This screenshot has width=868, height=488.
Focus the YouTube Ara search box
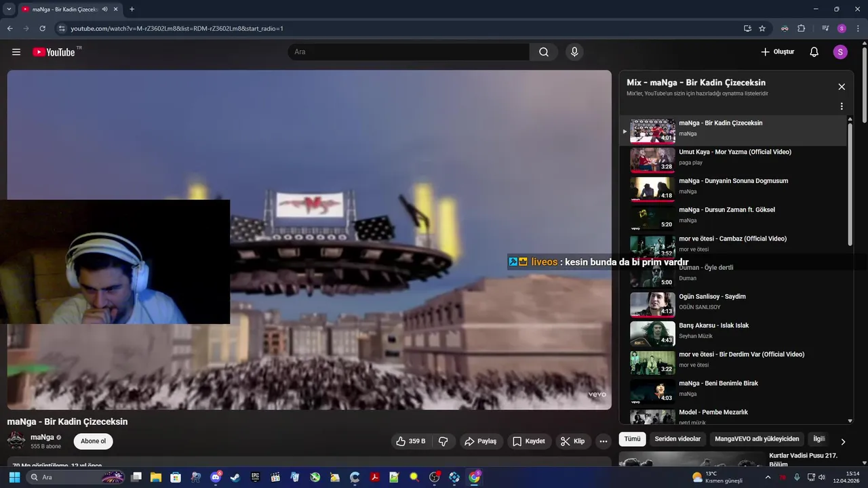point(408,52)
